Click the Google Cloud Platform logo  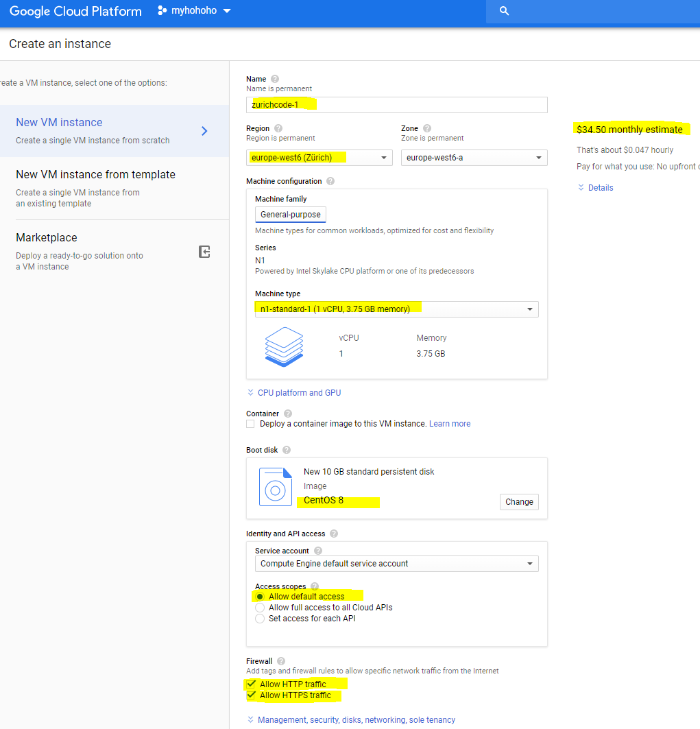pyautogui.click(x=75, y=11)
